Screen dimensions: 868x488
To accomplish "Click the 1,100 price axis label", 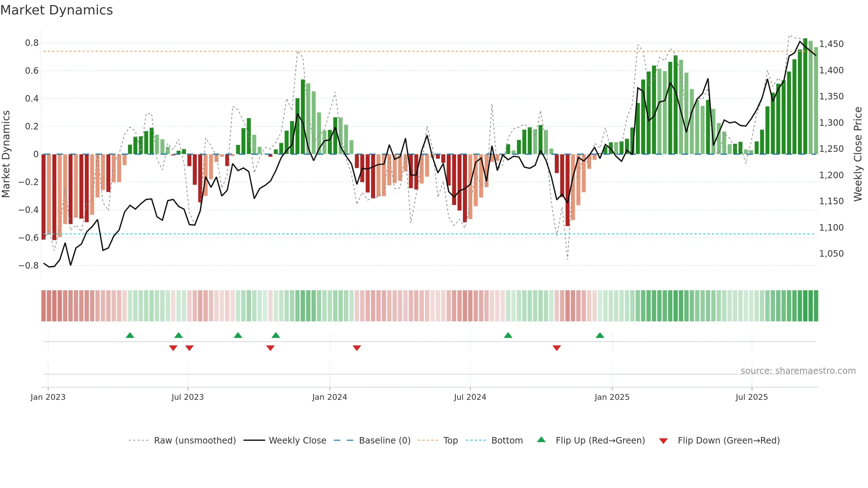I will [831, 228].
